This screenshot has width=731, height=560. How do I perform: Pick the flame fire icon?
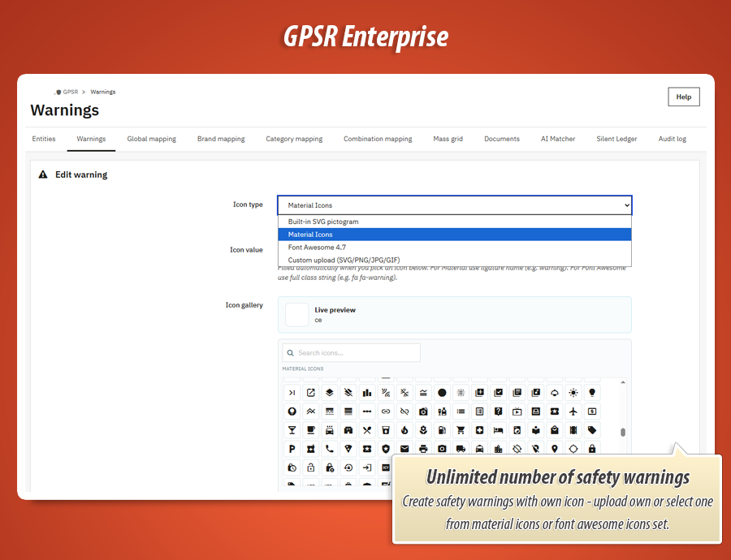coord(404,430)
